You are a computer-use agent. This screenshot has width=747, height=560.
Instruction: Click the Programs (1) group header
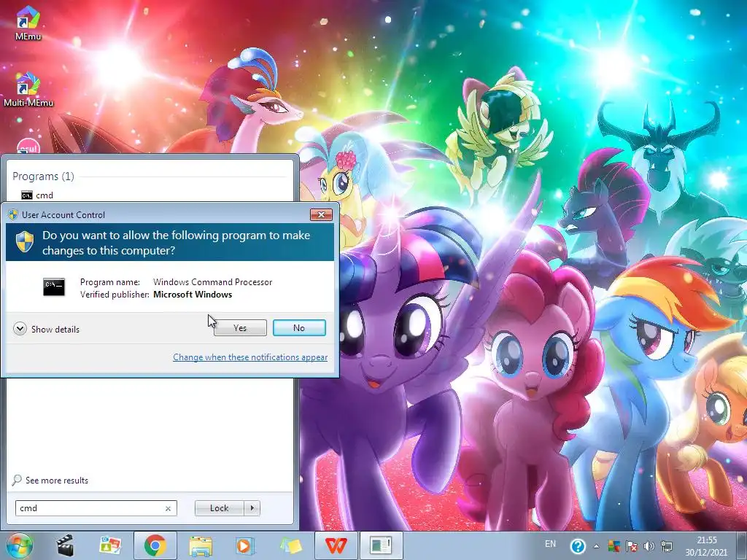point(43,176)
